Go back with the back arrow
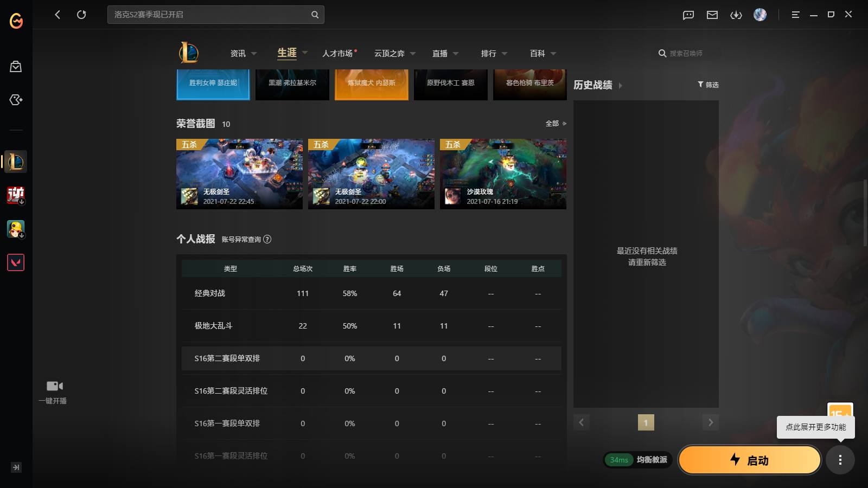This screenshot has height=488, width=868. (58, 15)
